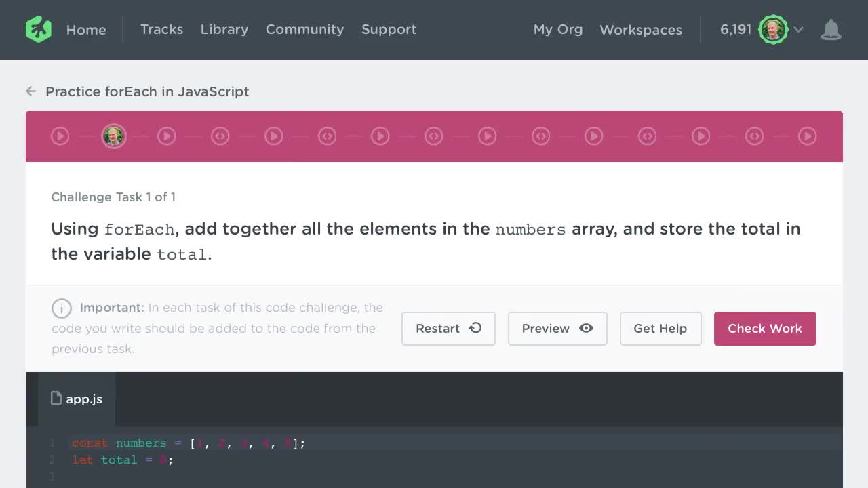Preview the challenge output
The height and width of the screenshot is (488, 868).
click(557, 329)
